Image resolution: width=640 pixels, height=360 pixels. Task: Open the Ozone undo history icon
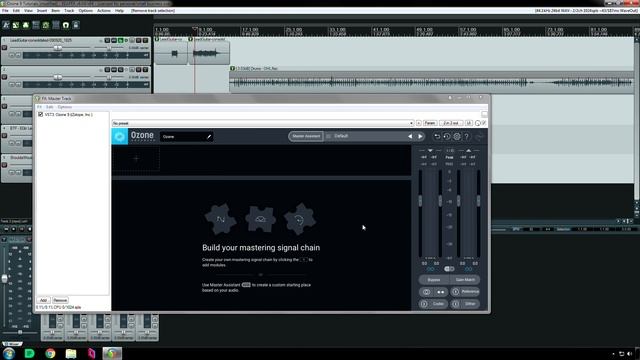447,136
